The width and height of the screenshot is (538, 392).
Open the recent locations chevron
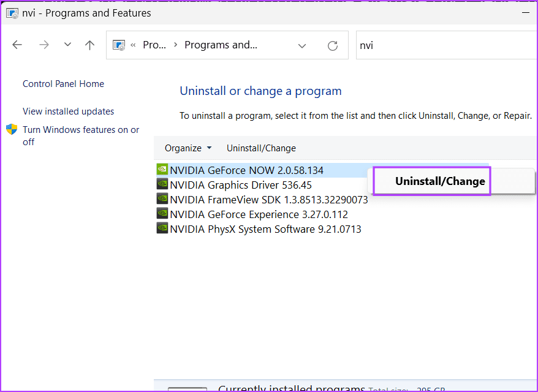pyautogui.click(x=67, y=44)
